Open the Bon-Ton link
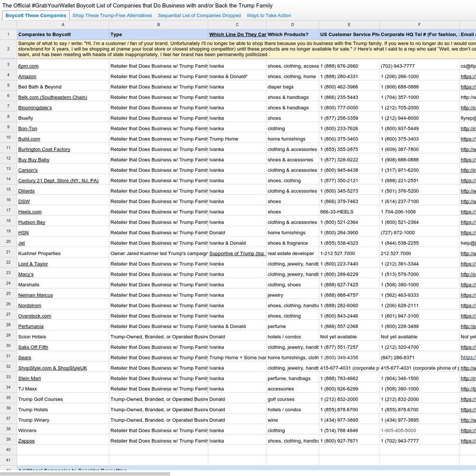The width and height of the screenshot is (476, 476). point(28,129)
